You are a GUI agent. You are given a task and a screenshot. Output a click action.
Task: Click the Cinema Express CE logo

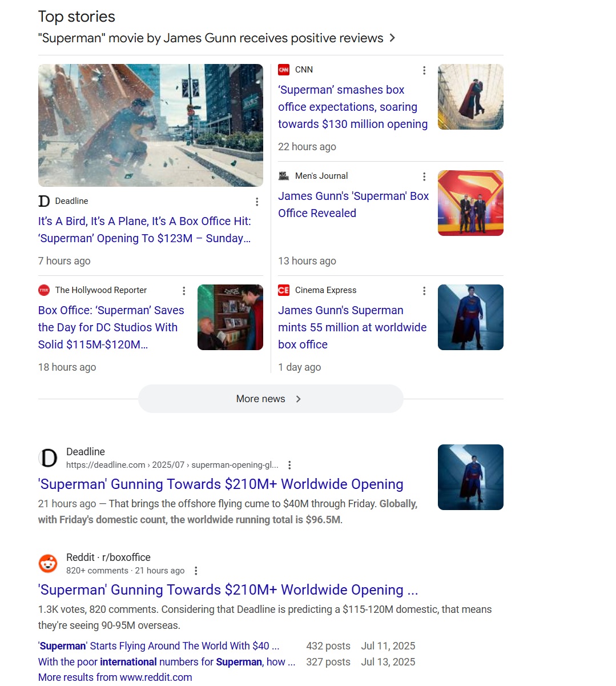tap(284, 290)
